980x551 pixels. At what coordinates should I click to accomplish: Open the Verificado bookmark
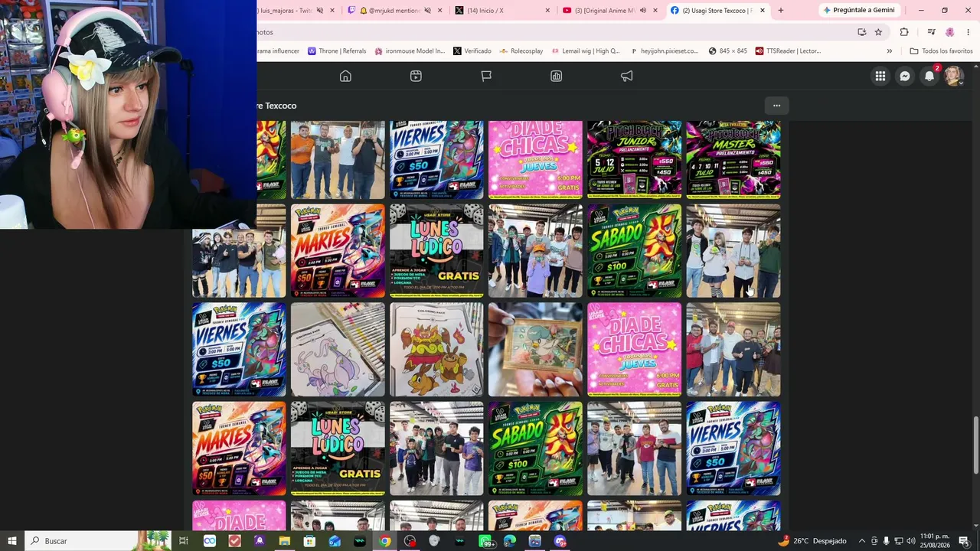(472, 51)
